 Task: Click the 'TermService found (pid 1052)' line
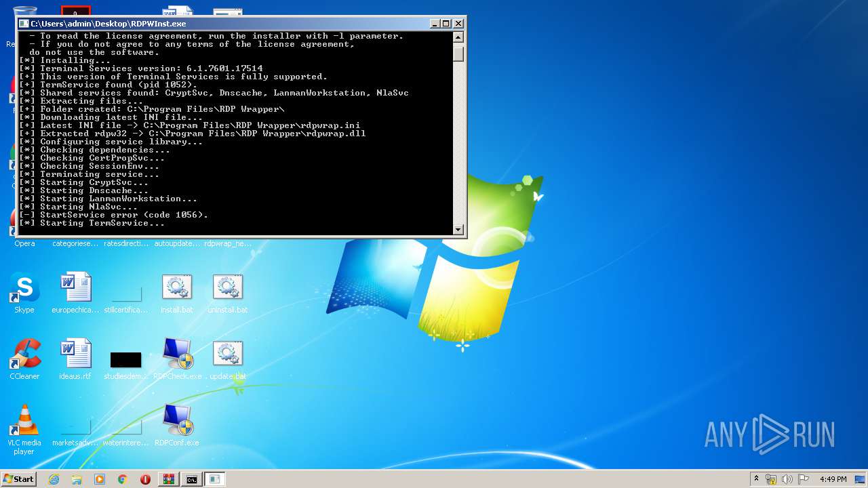click(x=108, y=85)
